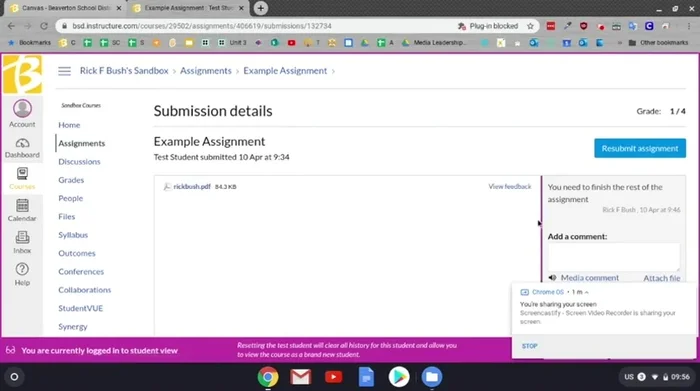The image size is (700, 391).
Task: Open the Dashboard from global navigation
Action: (22, 148)
